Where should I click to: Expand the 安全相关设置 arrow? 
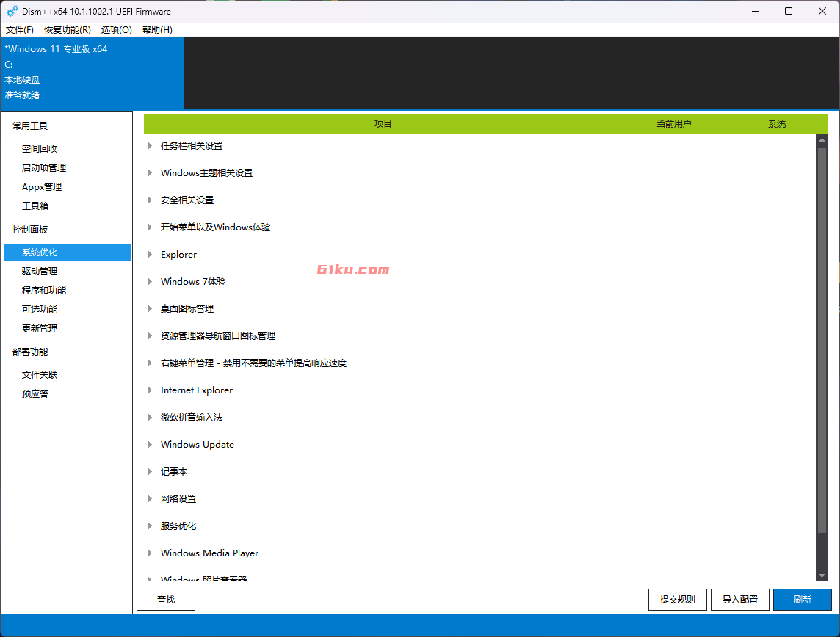[150, 200]
